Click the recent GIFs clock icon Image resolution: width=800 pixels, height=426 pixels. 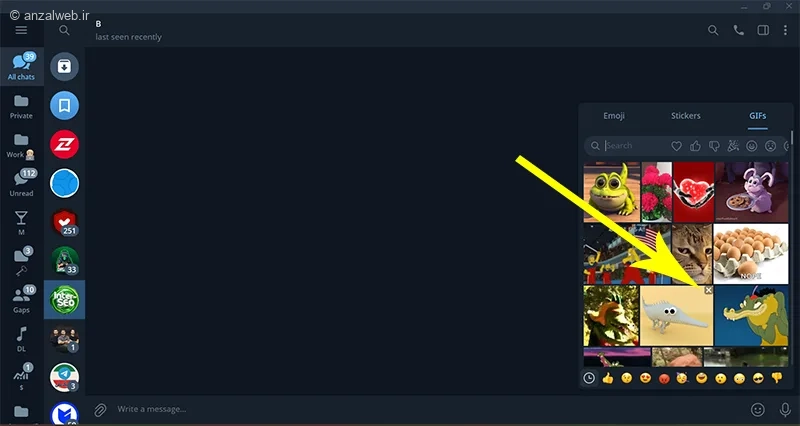coord(589,378)
